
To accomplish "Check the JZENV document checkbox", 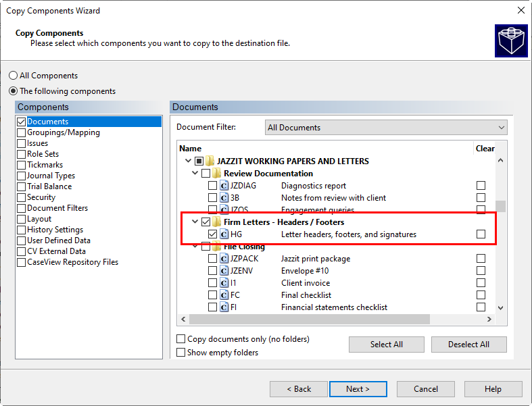I will click(x=212, y=271).
